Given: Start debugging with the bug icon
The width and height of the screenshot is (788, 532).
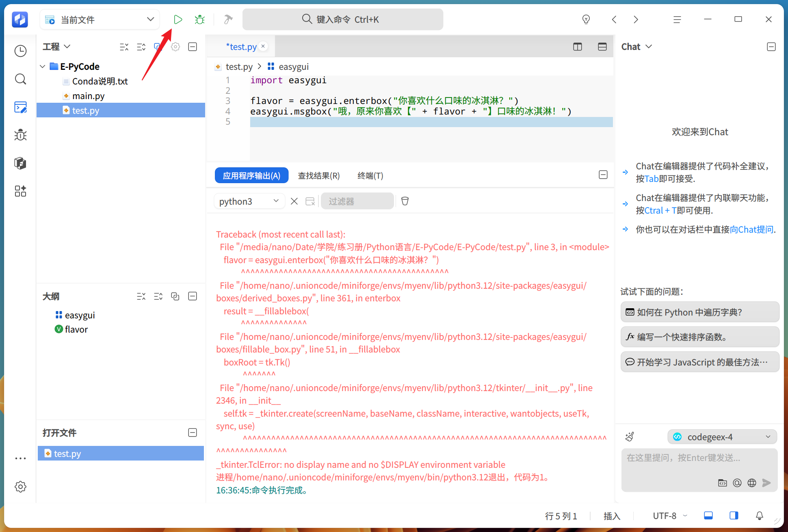Looking at the screenshot, I should (199, 19).
